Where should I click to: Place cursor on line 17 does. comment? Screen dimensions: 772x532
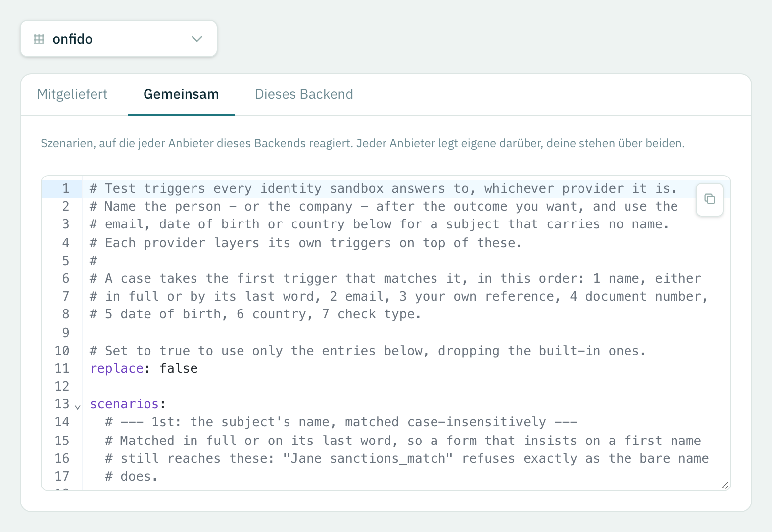131,476
